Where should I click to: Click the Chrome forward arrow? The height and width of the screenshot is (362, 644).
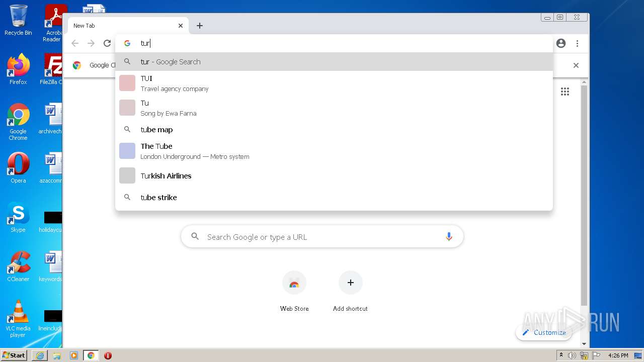coord(91,43)
